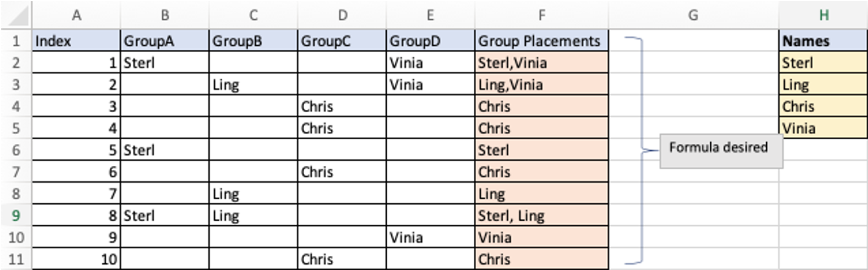Click the index cell with value 10
This screenshot has width=868, height=270.
76,259
